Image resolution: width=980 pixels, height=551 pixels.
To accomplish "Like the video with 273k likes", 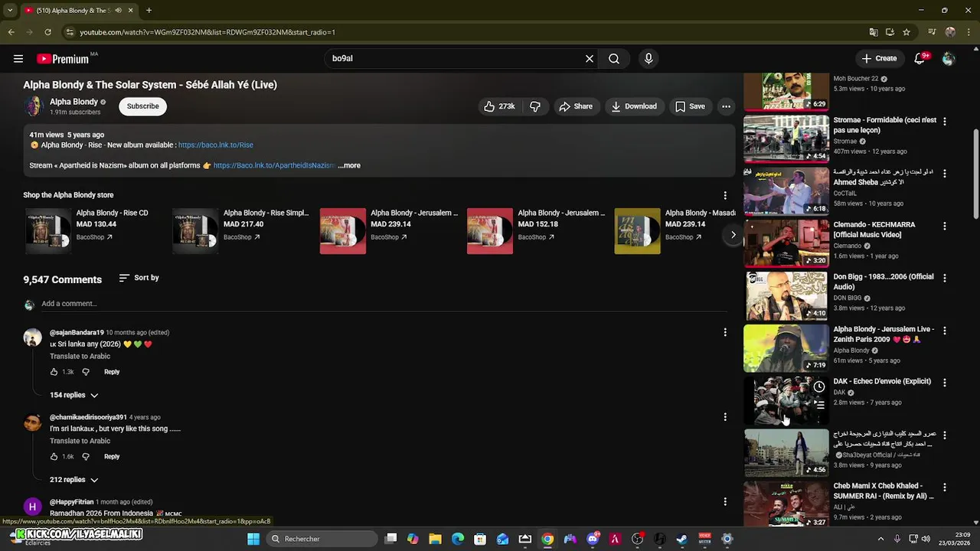I will pos(499,106).
